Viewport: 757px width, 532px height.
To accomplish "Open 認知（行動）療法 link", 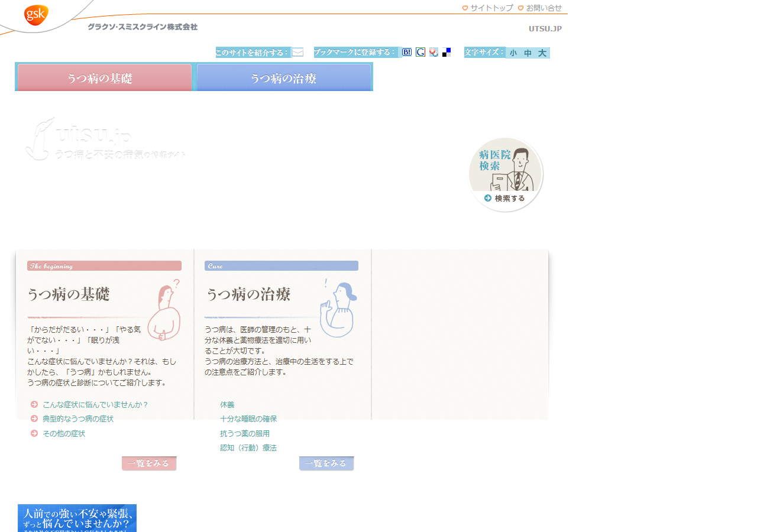I will pos(248,448).
